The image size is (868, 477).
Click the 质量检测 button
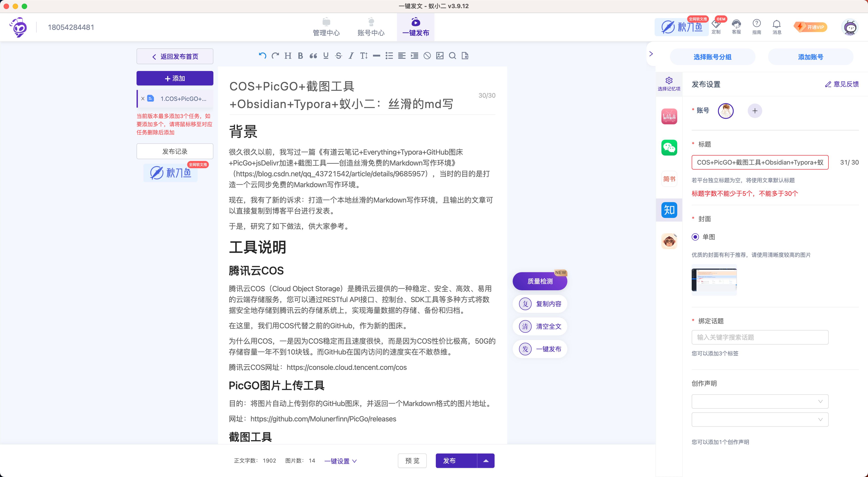(x=540, y=281)
